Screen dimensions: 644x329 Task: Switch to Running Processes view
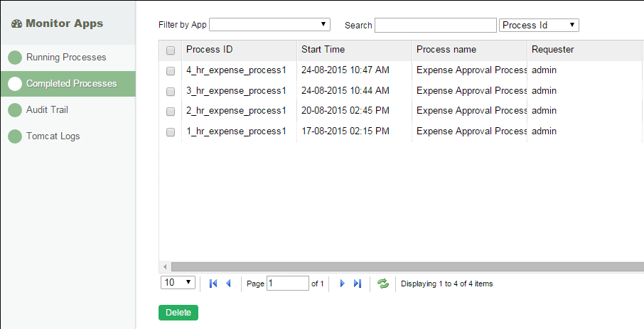coord(66,57)
